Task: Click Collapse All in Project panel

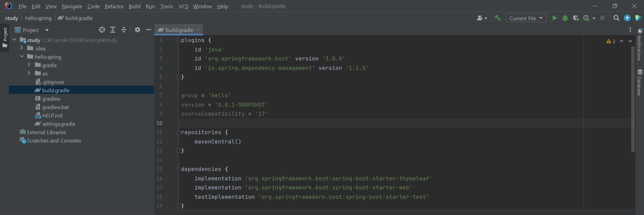Action: (x=124, y=30)
